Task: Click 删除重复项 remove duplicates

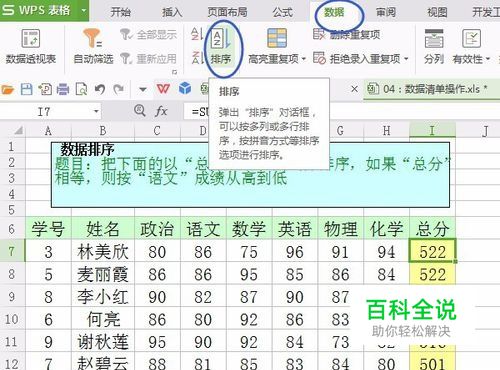Action: (347, 34)
